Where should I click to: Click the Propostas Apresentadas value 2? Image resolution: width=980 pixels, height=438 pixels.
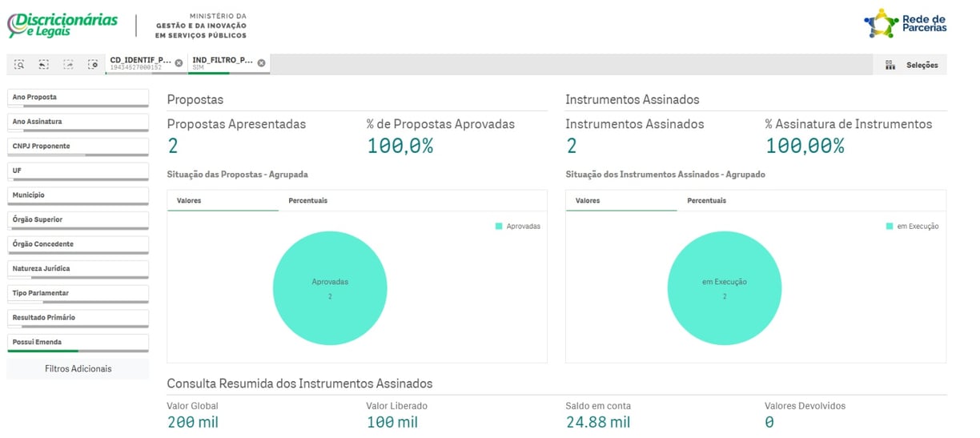point(172,146)
